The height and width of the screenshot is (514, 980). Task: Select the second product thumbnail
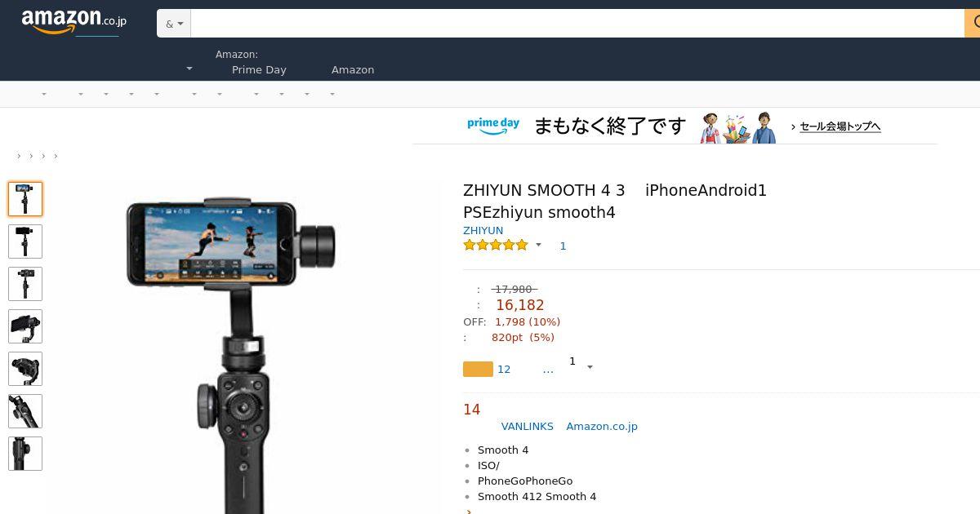25,241
